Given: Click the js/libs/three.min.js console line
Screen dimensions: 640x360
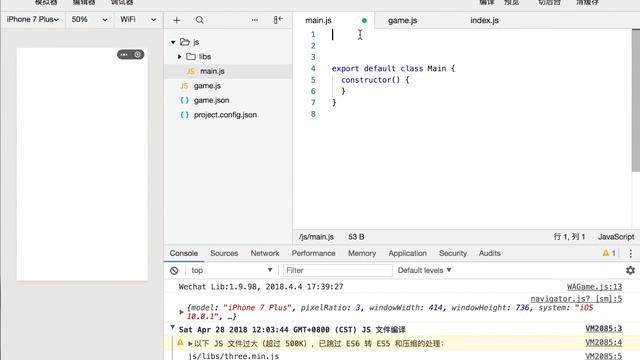Looking at the screenshot, I should [x=233, y=356].
